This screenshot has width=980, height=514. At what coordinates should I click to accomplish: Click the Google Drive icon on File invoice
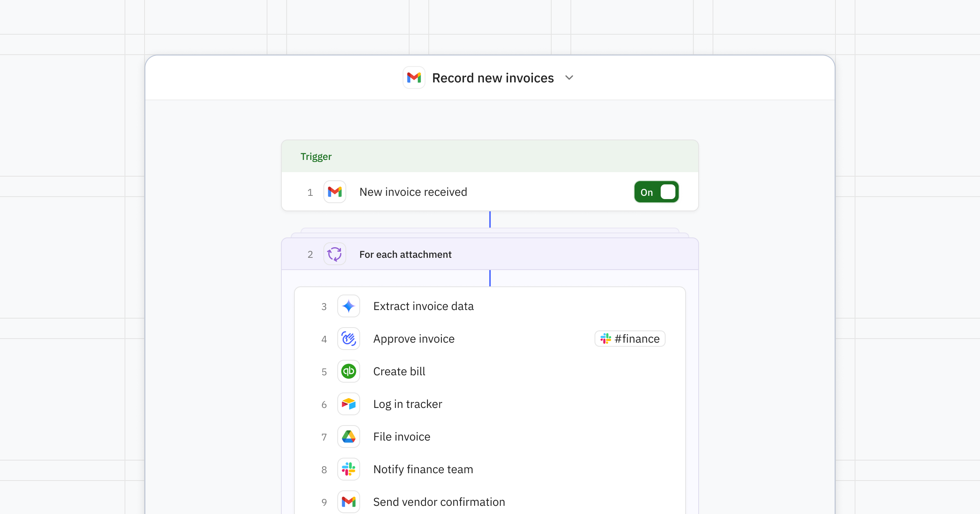click(349, 436)
